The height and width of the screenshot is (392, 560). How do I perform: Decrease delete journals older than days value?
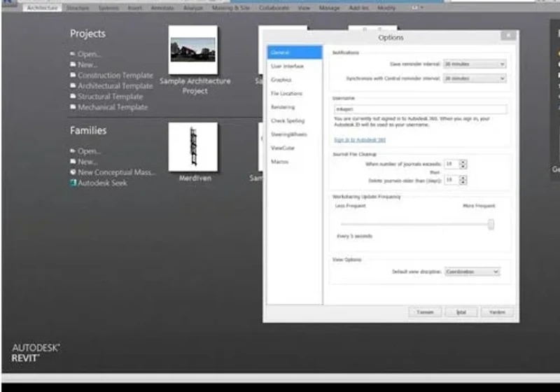click(x=463, y=183)
